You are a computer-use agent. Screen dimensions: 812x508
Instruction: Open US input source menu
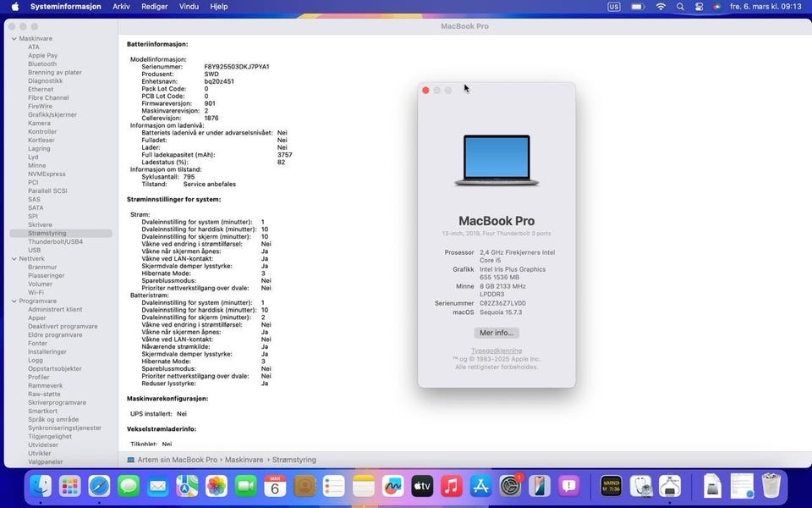pyautogui.click(x=614, y=7)
